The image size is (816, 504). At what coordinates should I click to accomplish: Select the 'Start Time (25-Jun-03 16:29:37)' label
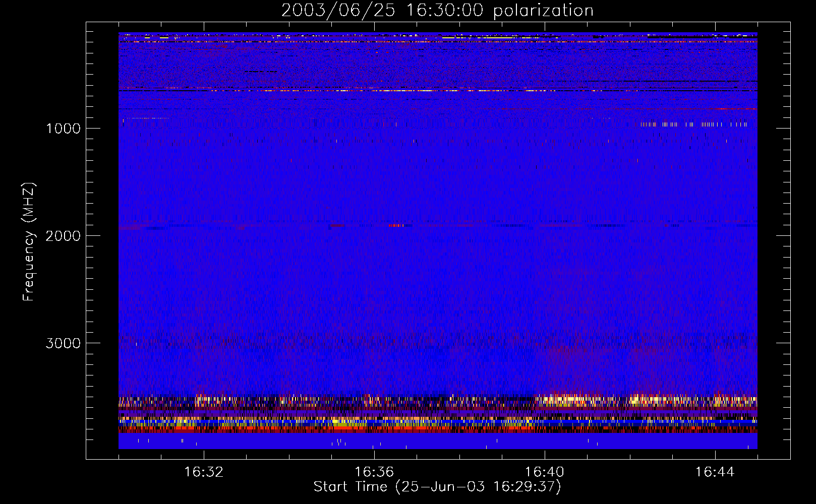(437, 487)
